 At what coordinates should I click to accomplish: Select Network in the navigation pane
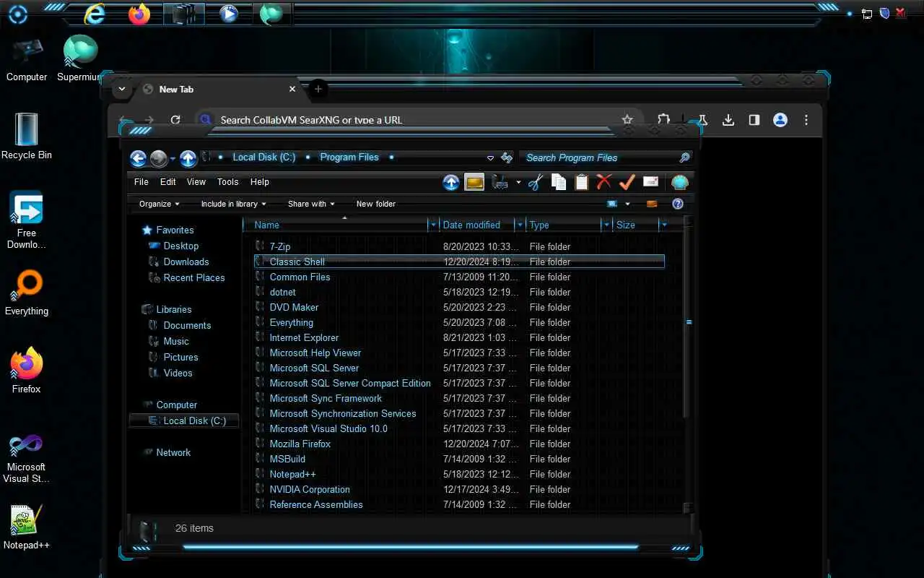click(x=173, y=452)
